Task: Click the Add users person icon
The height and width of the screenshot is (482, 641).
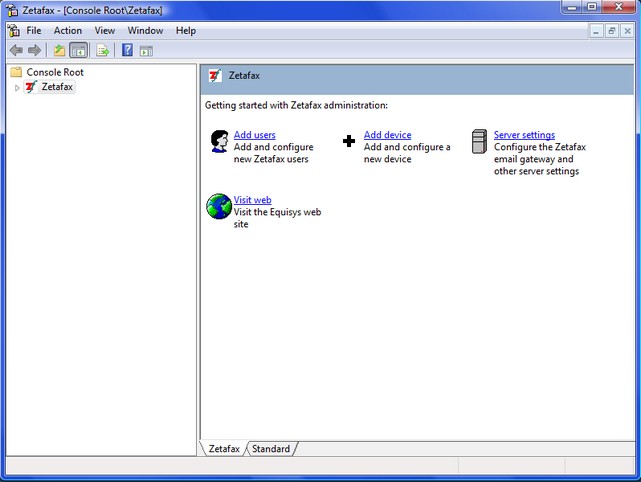Action: (x=219, y=141)
